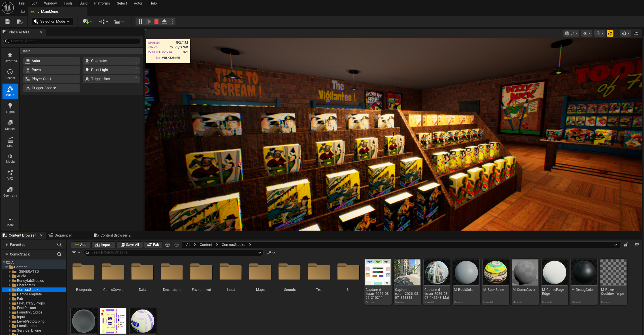This screenshot has height=335, width=644.
Task: Open the Actor menu
Action: click(x=138, y=3)
